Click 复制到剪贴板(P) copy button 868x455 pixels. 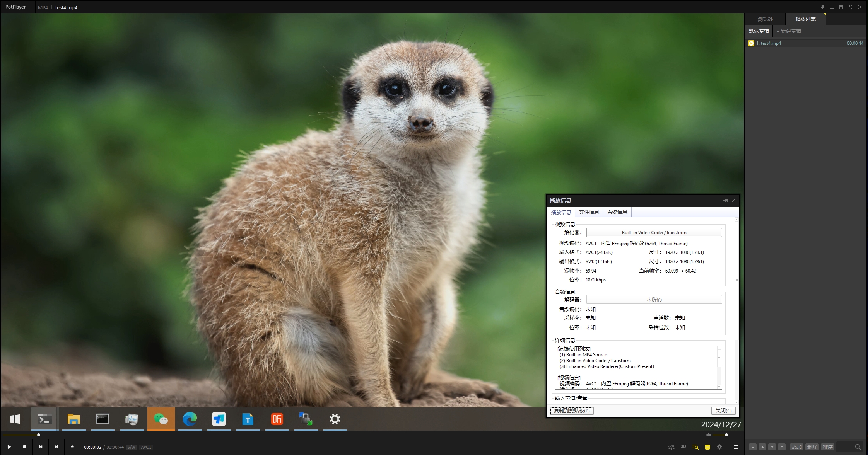pos(572,411)
